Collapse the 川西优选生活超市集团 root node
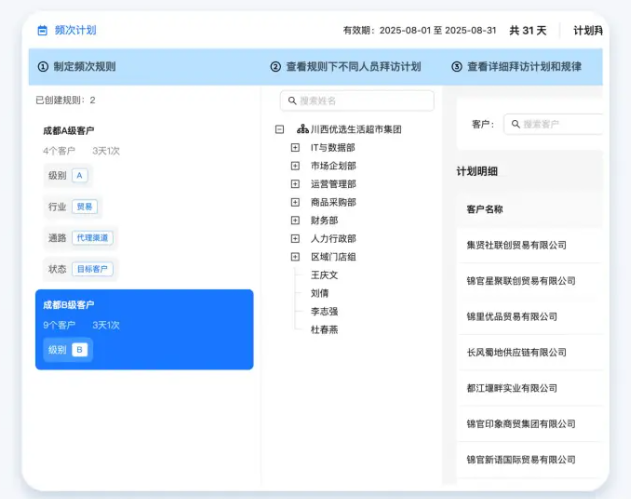 279,130
